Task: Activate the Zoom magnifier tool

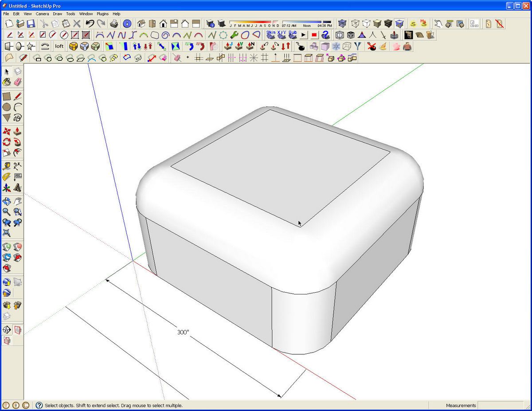Action: (7, 212)
